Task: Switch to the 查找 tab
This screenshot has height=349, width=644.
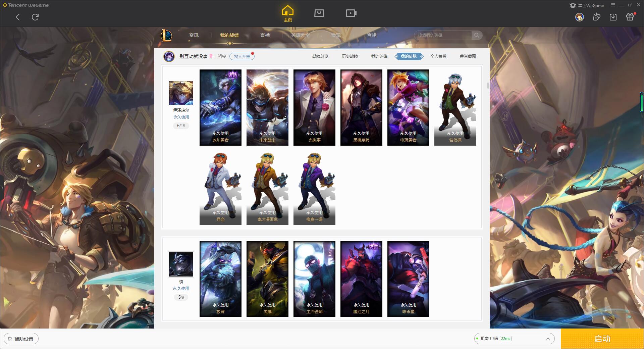Action: click(x=372, y=35)
